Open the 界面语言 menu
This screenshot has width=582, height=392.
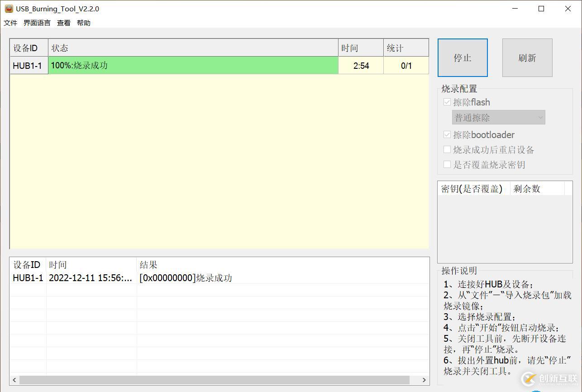click(37, 23)
